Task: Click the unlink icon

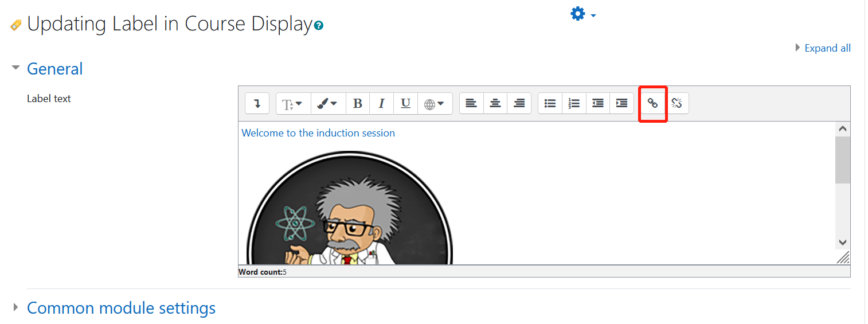Action: (677, 104)
